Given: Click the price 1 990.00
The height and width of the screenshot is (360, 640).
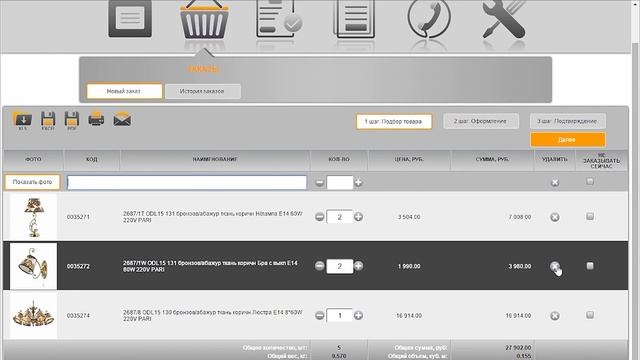Looking at the screenshot, I should point(409,267).
